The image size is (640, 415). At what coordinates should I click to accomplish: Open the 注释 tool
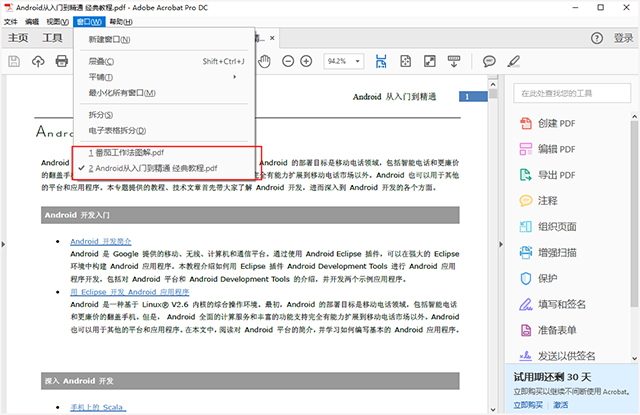pos(538,200)
